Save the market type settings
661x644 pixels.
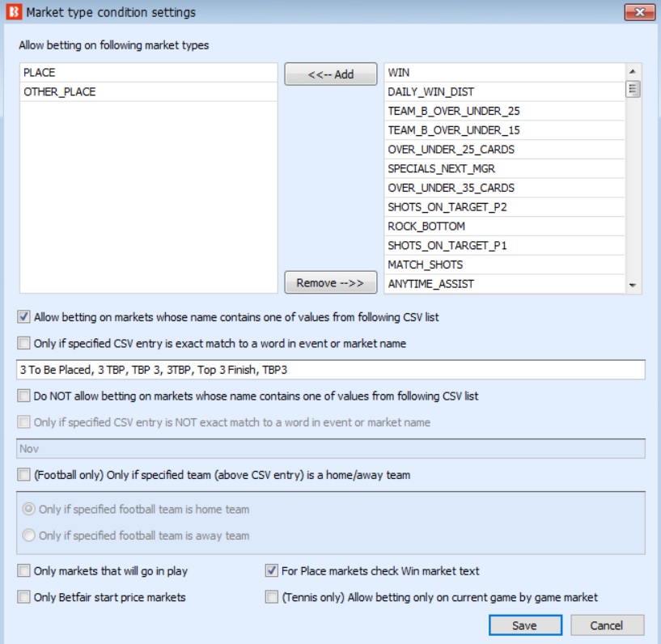tap(525, 625)
